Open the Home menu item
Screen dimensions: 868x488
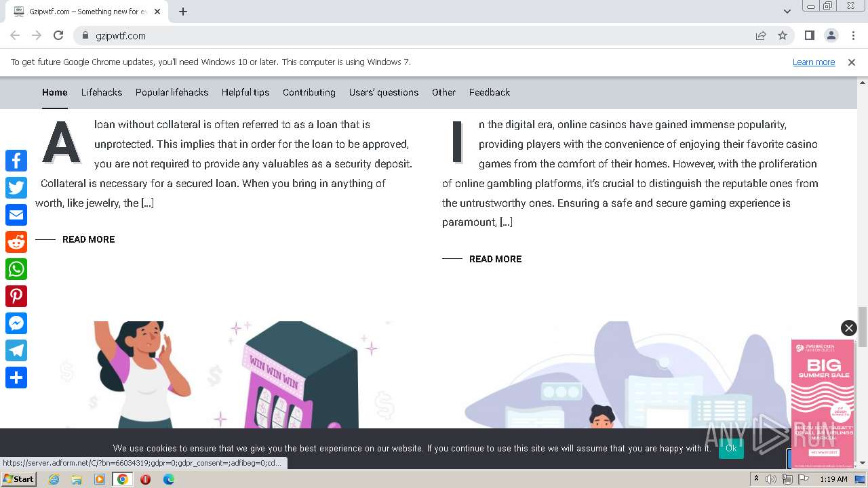[55, 92]
